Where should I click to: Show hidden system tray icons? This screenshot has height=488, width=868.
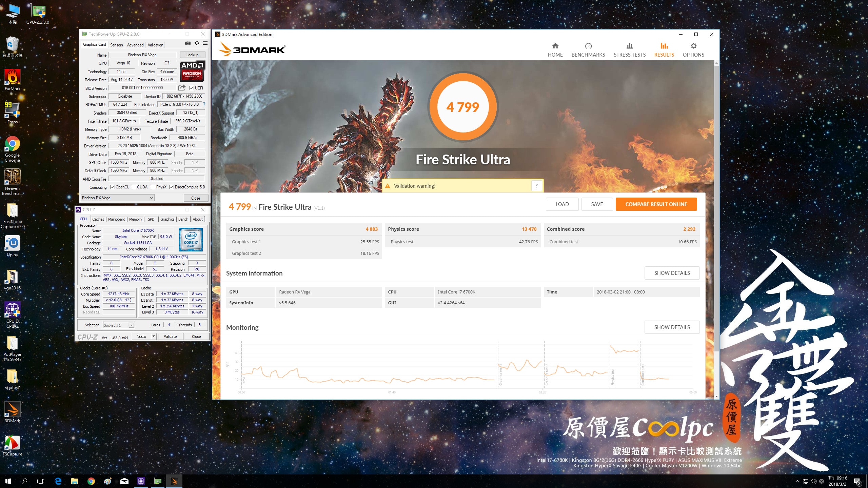tap(797, 481)
